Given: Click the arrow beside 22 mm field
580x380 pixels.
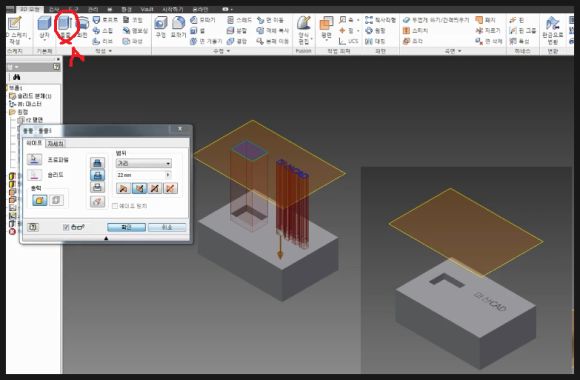Looking at the screenshot, I should pos(168,175).
